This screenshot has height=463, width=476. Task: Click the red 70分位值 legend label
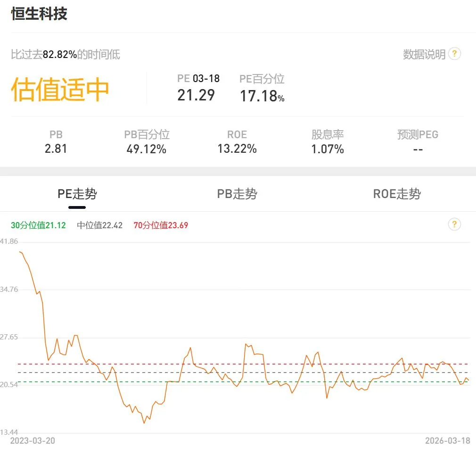coord(161,225)
